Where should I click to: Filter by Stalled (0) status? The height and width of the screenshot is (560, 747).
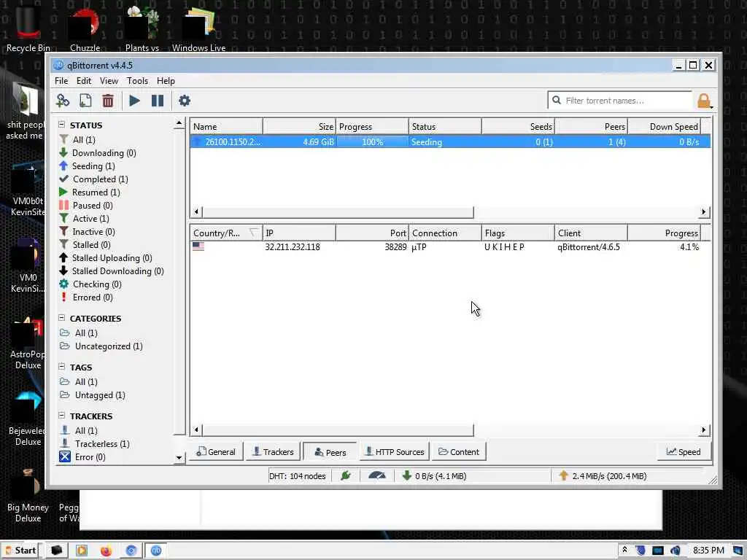tap(85, 245)
